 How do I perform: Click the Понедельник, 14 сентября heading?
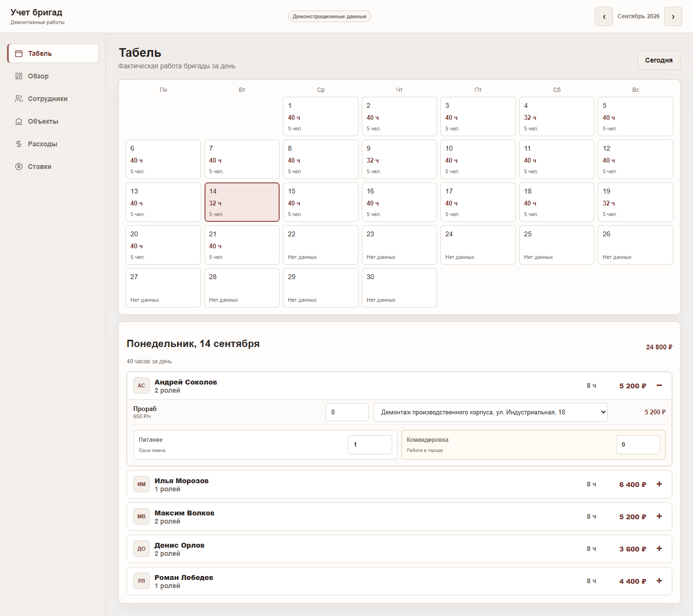(x=193, y=344)
